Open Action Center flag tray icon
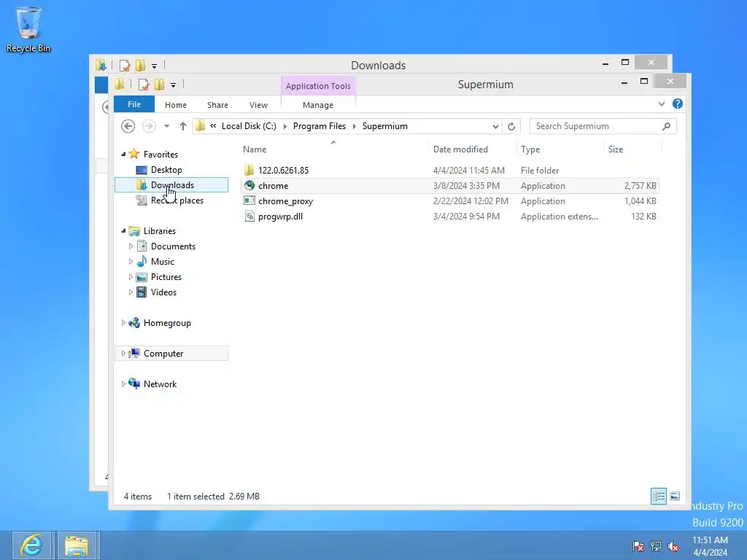Viewport: 747px width, 560px height. [638, 545]
